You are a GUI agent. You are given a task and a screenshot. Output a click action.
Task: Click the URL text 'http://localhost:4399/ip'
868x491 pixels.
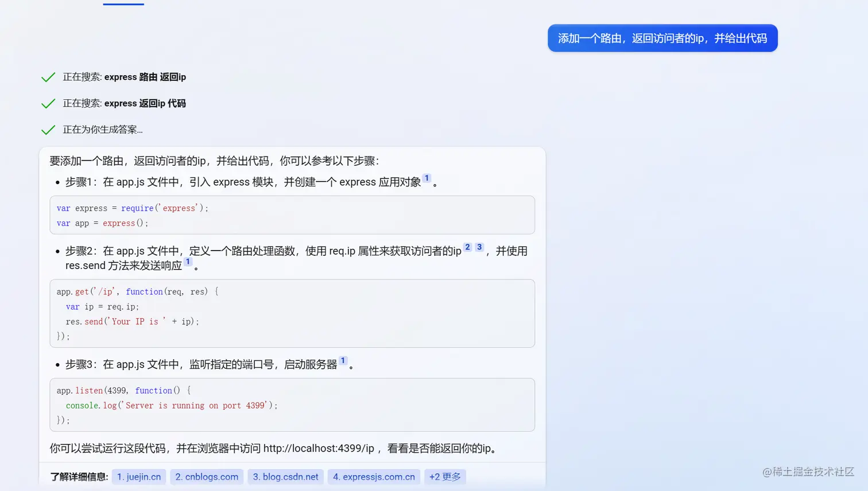[x=319, y=448]
